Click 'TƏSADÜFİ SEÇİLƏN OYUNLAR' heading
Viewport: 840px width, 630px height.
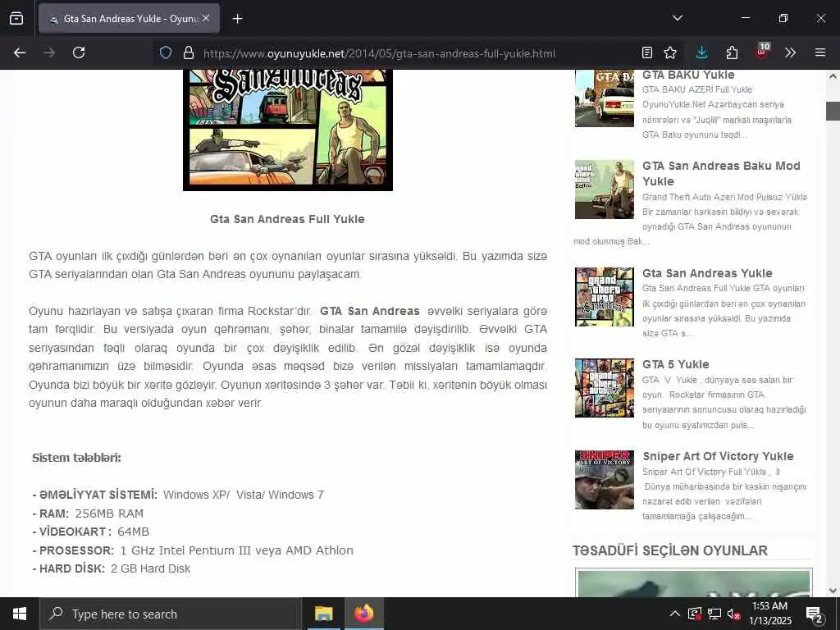(669, 550)
